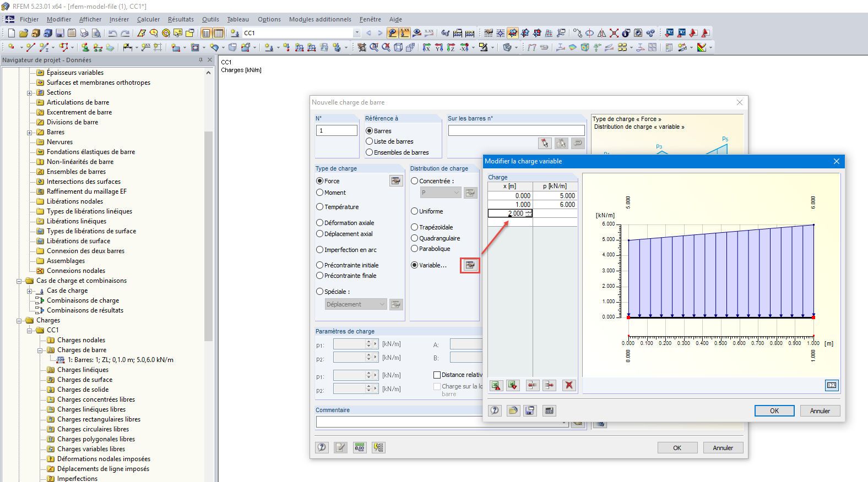
Task: Open the Insérer menu
Action: click(x=119, y=19)
